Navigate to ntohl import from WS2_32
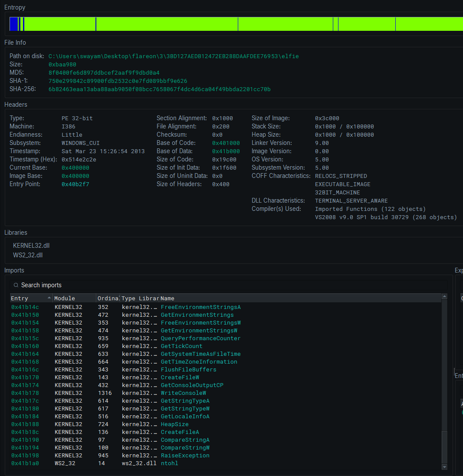 click(169, 463)
